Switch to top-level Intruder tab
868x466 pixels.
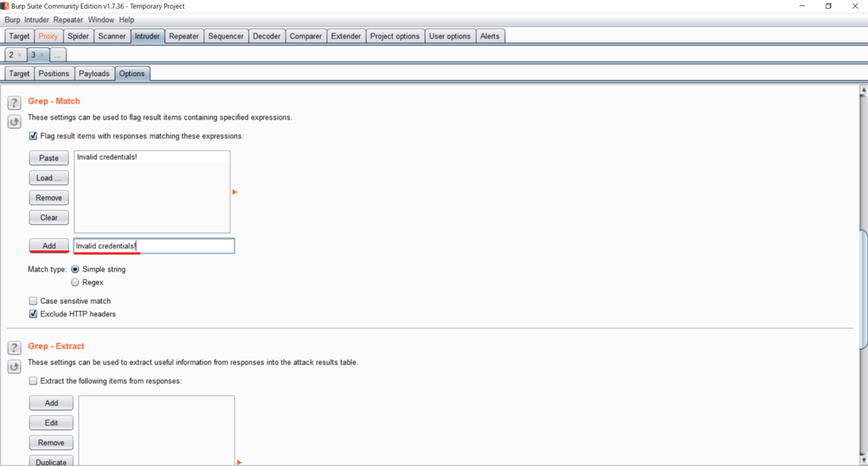pos(148,36)
